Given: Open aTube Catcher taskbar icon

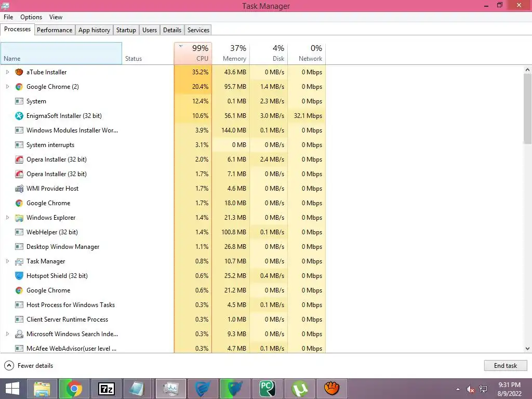Looking at the screenshot, I should tap(332, 389).
